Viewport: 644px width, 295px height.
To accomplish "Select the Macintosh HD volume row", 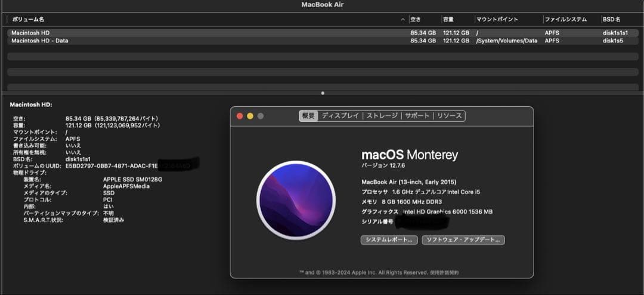I will click(323, 33).
